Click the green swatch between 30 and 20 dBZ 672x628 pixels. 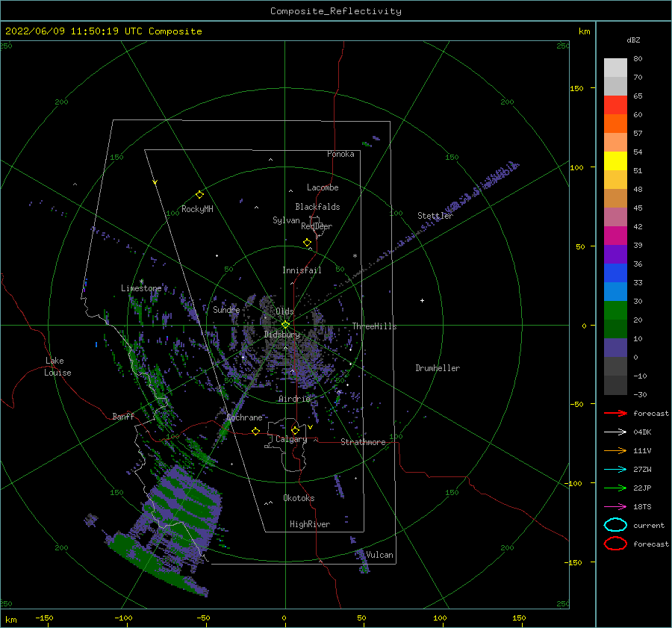point(615,311)
